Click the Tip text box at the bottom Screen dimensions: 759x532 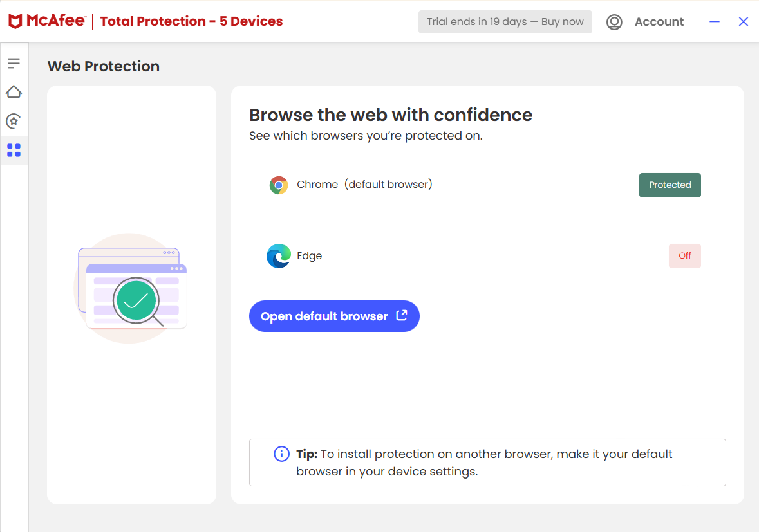pyautogui.click(x=487, y=462)
